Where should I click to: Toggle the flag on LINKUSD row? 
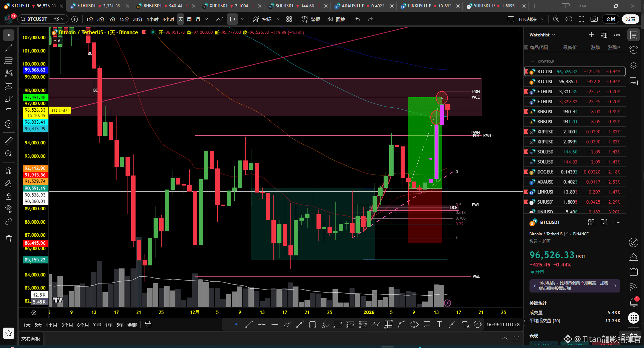click(x=526, y=192)
